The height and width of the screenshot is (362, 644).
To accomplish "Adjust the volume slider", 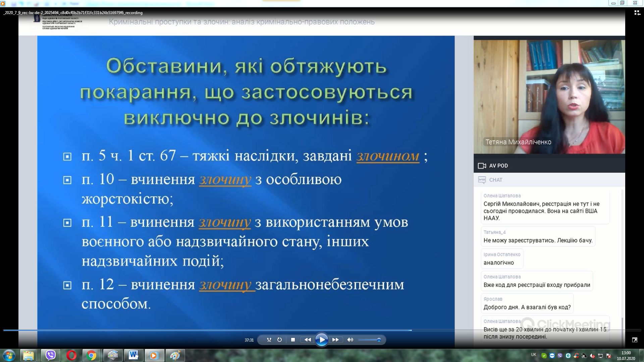I will pos(369,340).
